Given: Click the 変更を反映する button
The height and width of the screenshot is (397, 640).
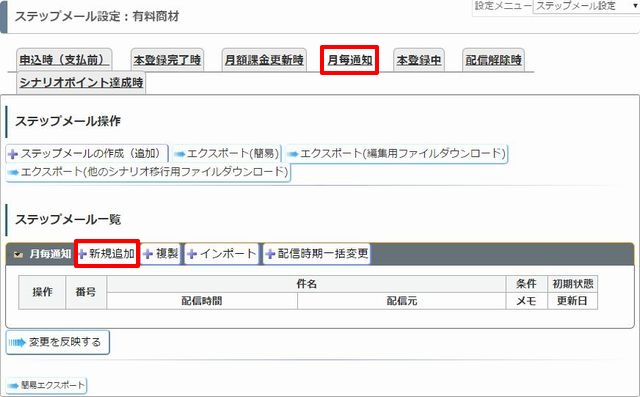Looking at the screenshot, I should tap(58, 342).
